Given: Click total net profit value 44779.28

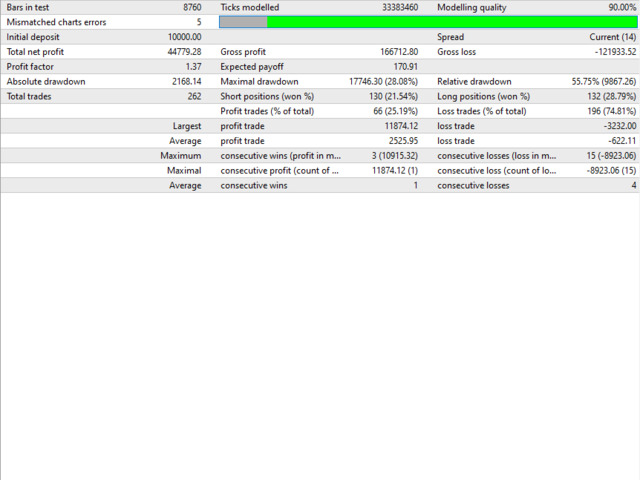Looking at the screenshot, I should click(184, 52).
